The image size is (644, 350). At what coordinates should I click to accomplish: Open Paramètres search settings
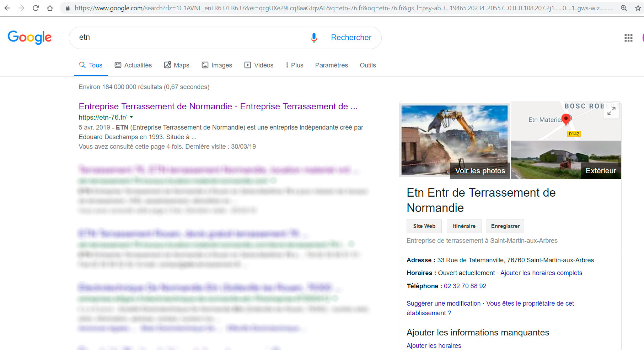332,65
